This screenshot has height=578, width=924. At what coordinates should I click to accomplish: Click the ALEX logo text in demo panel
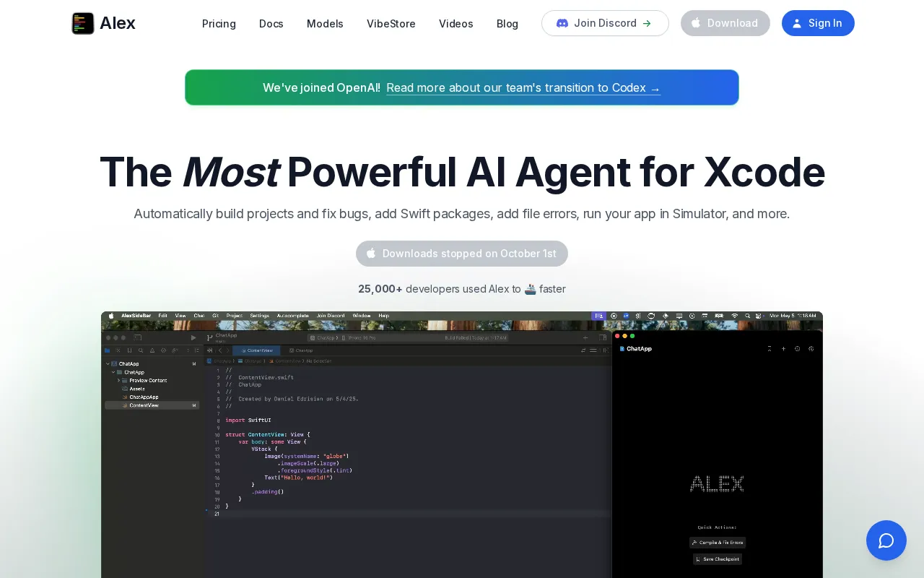pos(717,484)
